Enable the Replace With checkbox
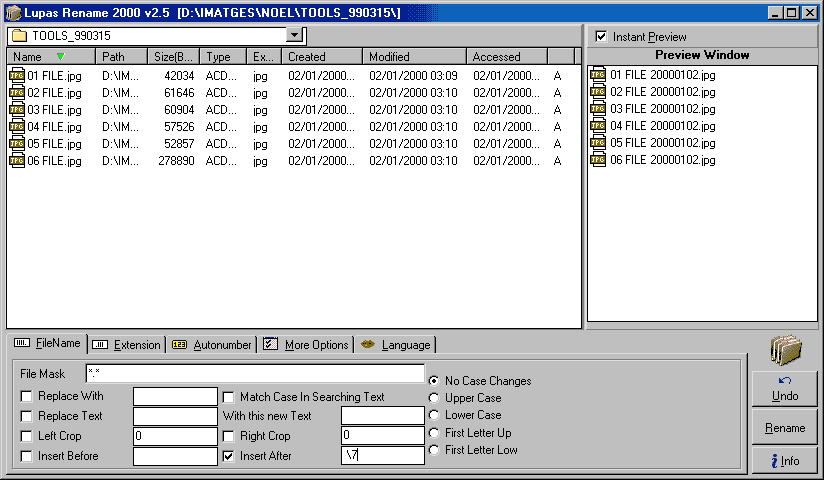824x480 pixels. 26,397
